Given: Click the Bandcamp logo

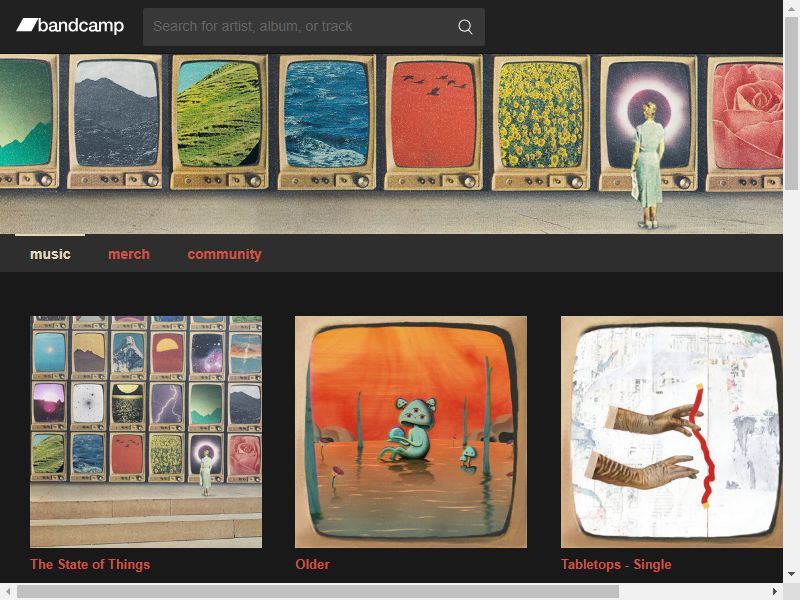Looking at the screenshot, I should tap(70, 26).
